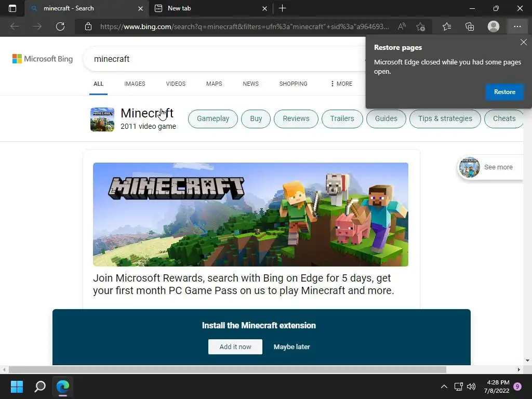532x399 pixels.
Task: Refresh the current page
Action: [x=60, y=26]
